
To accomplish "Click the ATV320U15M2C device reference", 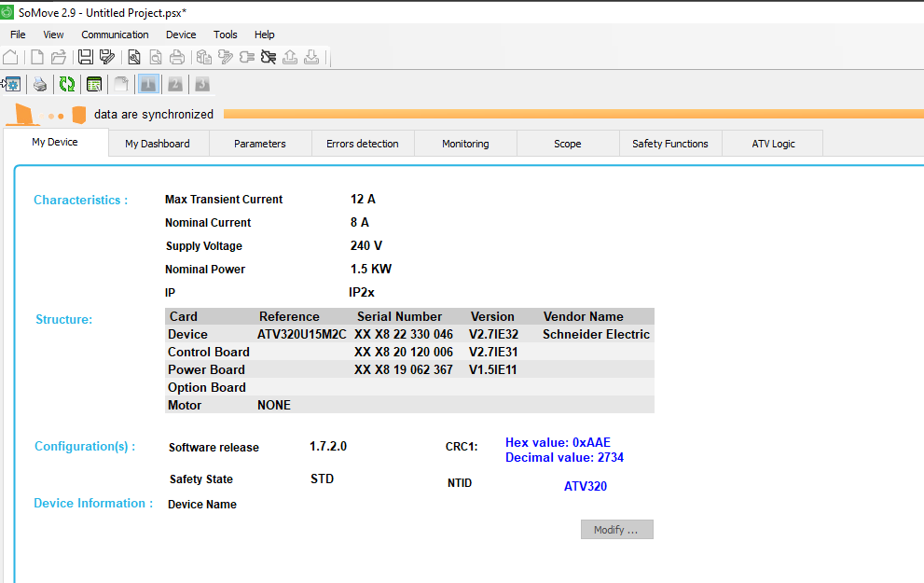I will (x=302, y=334).
